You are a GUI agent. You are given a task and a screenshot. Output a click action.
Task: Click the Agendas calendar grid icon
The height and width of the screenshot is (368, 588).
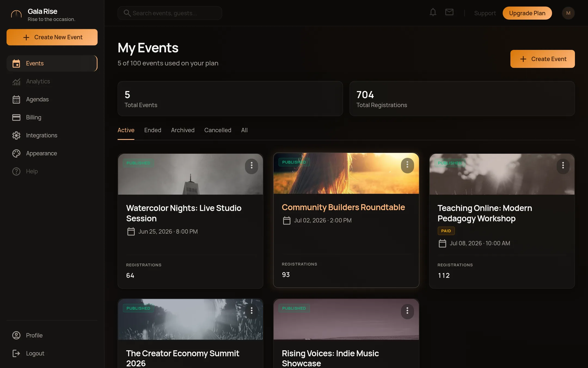tap(16, 99)
